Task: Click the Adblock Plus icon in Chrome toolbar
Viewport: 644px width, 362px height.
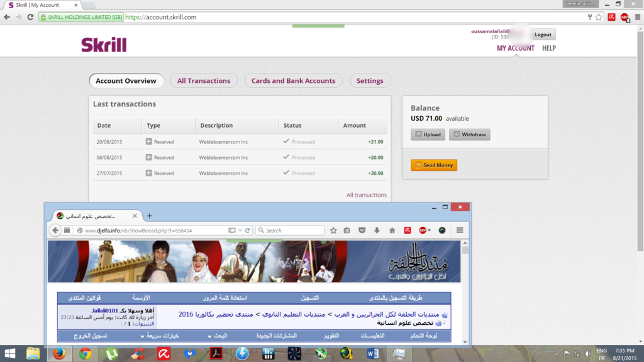Action: (x=625, y=17)
